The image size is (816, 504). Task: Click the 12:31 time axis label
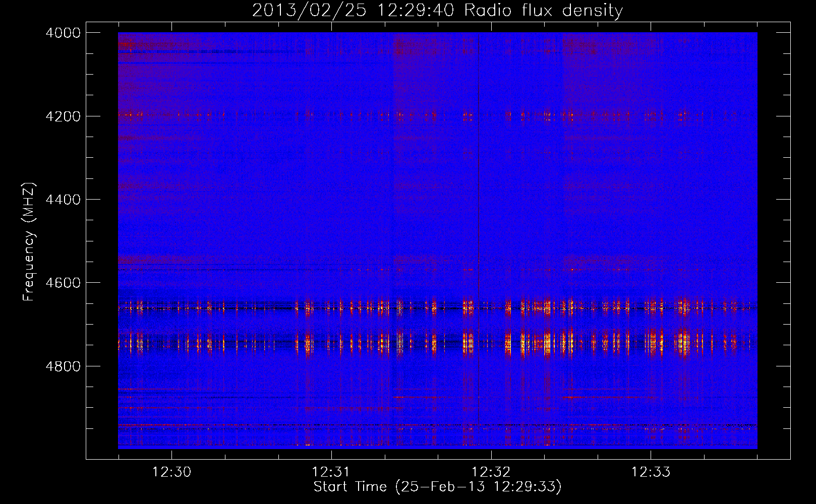tap(331, 472)
